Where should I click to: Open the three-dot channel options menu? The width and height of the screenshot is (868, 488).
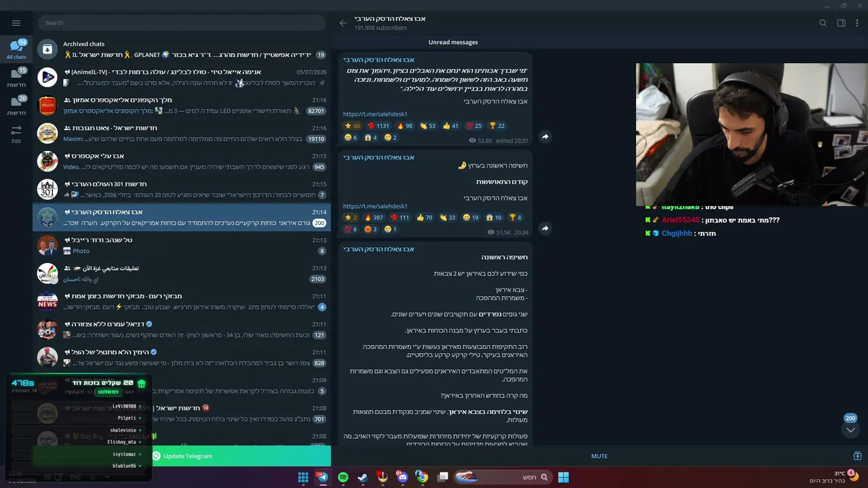[858, 22]
